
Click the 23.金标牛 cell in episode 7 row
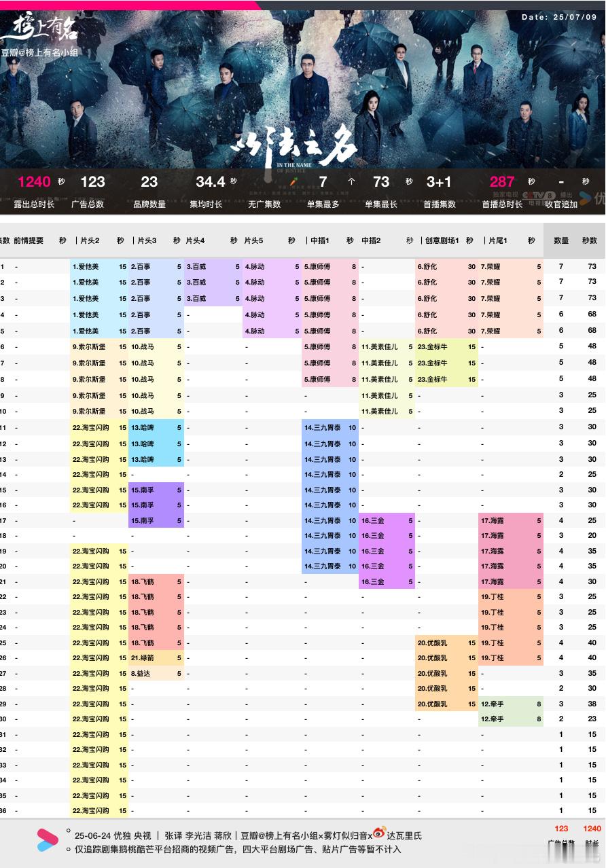[446, 363]
